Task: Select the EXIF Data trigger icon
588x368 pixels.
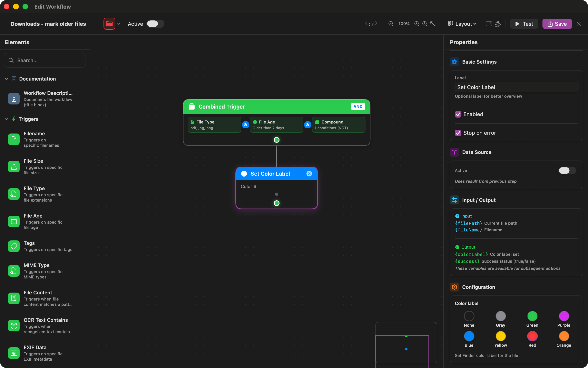Action: pyautogui.click(x=14, y=353)
